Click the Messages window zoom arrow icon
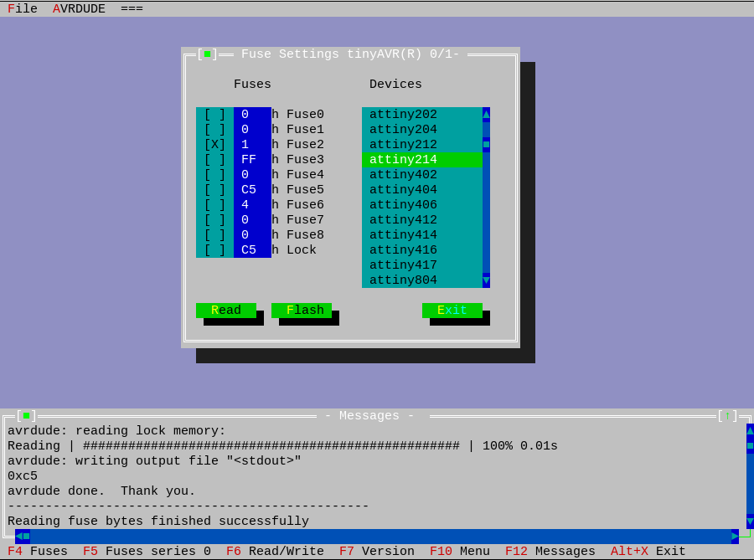This screenshot has height=560, width=754. (727, 415)
